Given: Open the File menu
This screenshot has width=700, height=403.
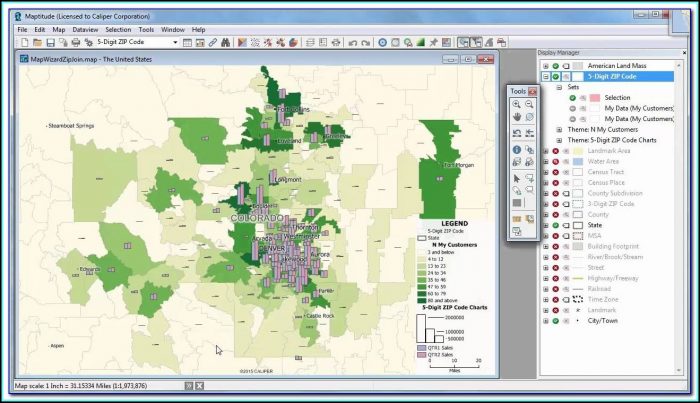Looking at the screenshot, I should click(22, 29).
